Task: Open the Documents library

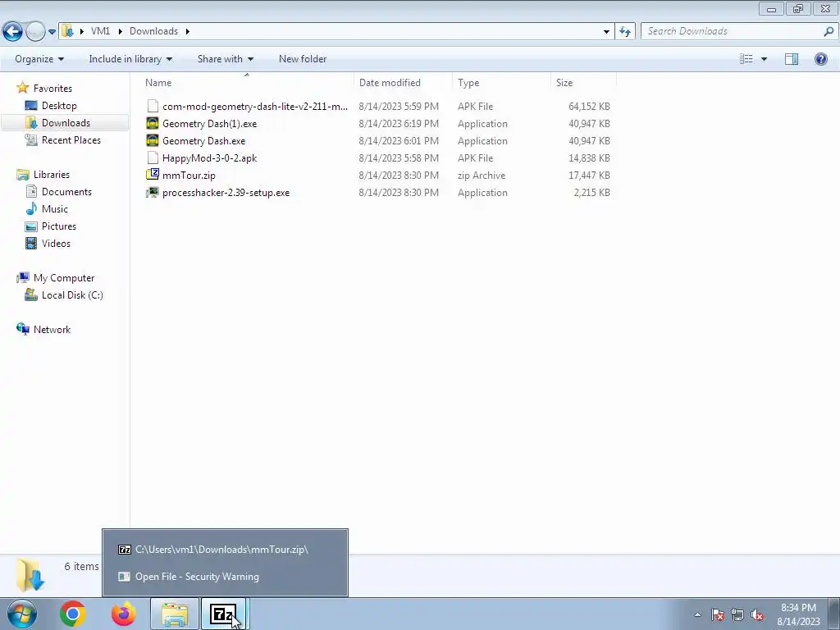Action: (66, 191)
